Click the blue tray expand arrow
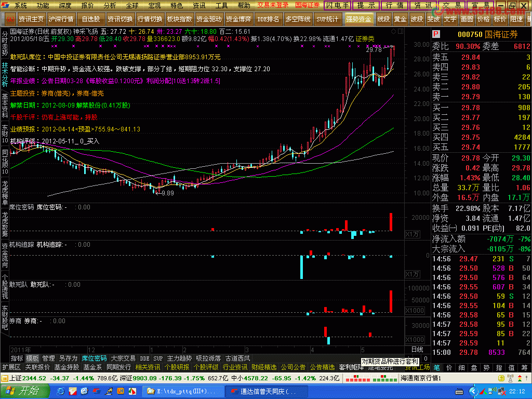 pos(474,392)
